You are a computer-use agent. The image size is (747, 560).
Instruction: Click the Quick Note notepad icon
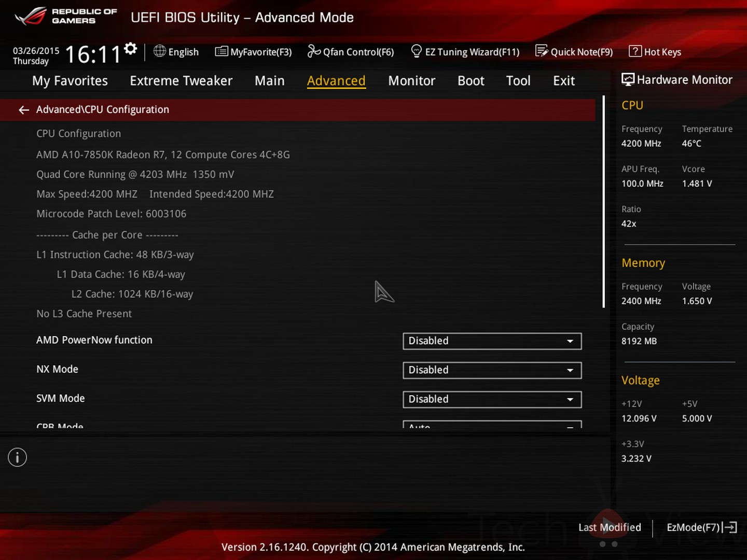click(542, 51)
